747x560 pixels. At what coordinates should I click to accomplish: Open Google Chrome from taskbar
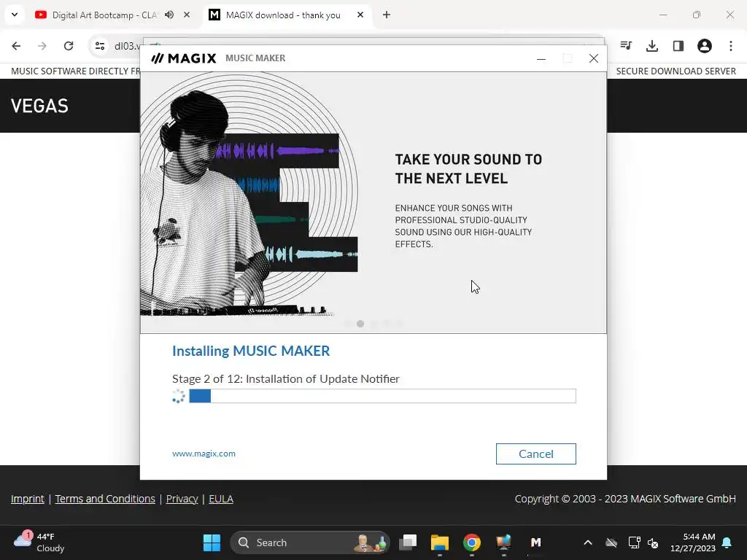click(x=472, y=542)
